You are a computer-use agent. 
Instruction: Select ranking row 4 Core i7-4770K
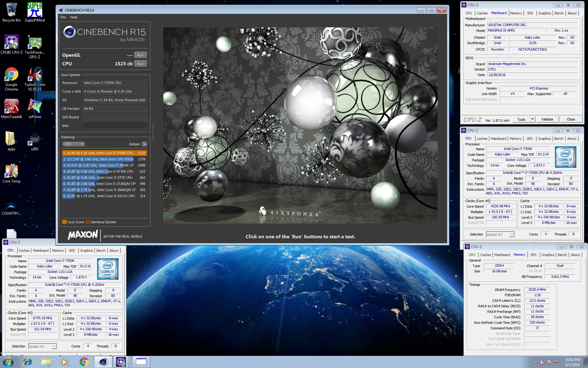(x=104, y=171)
